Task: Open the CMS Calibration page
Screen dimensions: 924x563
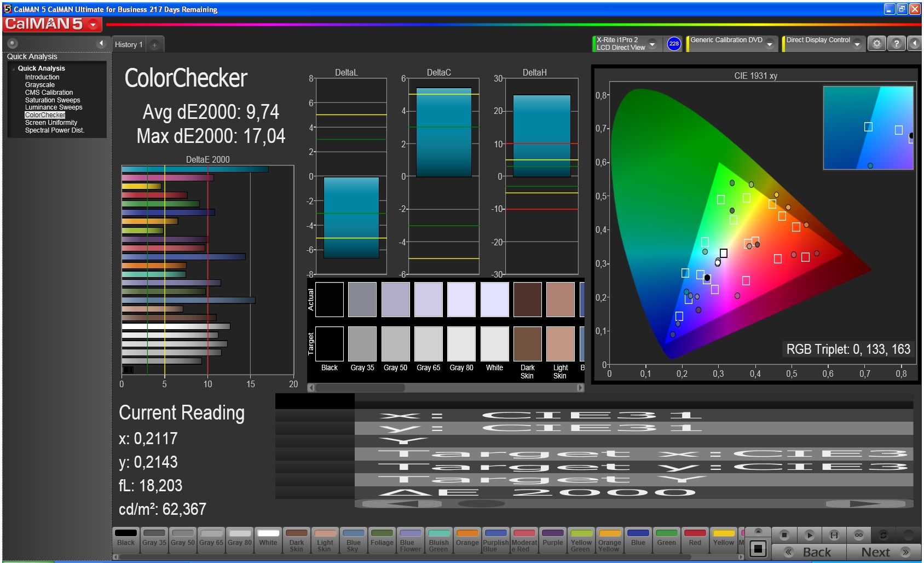Action: [49, 93]
